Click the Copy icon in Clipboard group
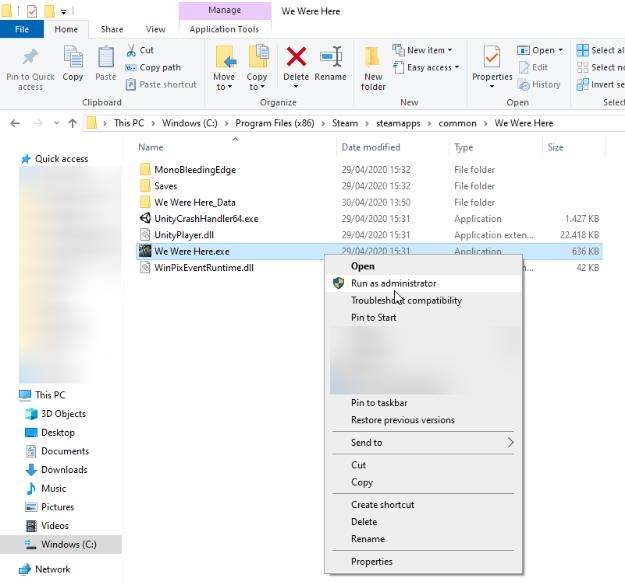 [x=73, y=57]
